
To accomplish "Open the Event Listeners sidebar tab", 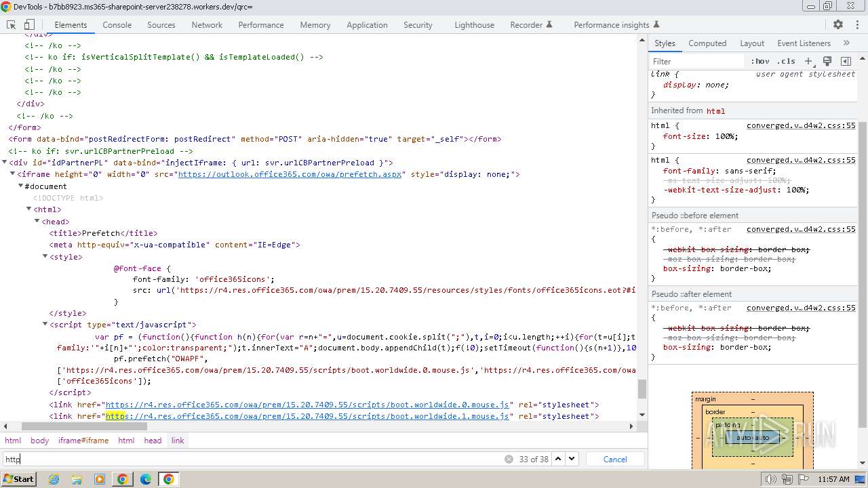I will [x=804, y=43].
